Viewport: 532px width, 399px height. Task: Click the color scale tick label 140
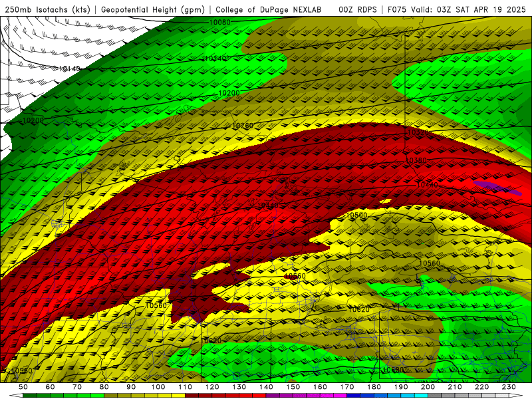pos(266,387)
